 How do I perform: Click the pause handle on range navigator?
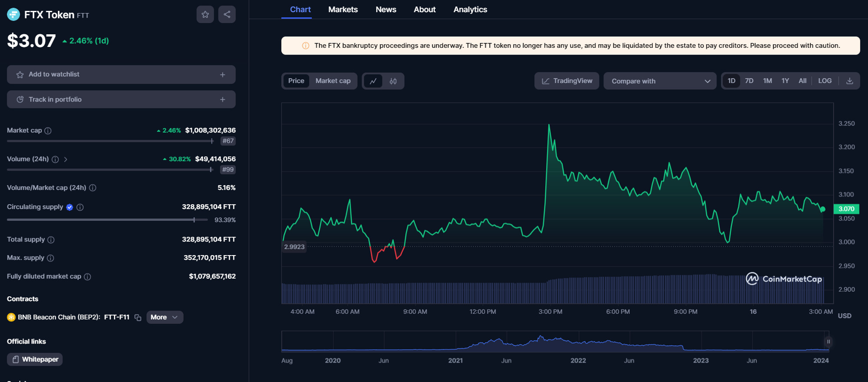828,342
